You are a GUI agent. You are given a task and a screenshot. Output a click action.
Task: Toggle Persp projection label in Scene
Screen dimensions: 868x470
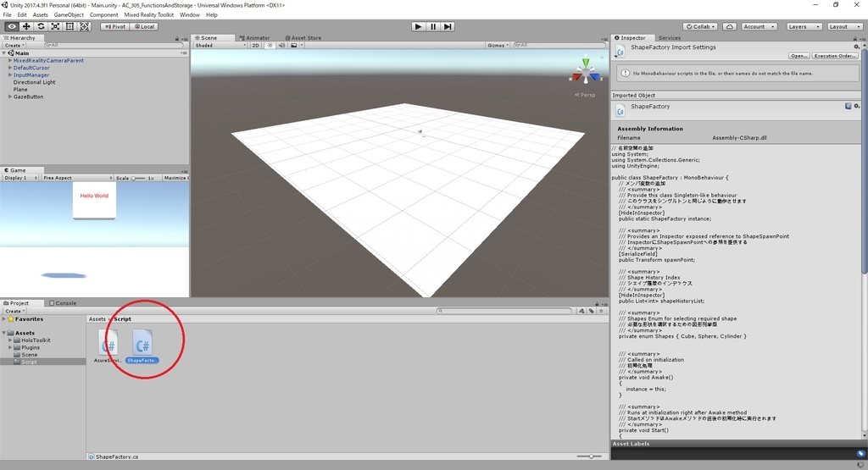click(585, 95)
